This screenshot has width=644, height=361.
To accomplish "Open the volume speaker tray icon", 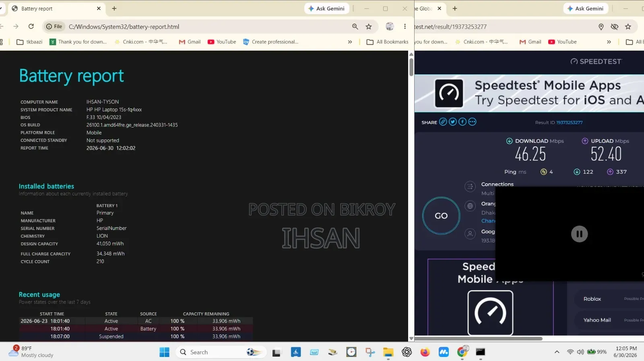I will point(580,352).
